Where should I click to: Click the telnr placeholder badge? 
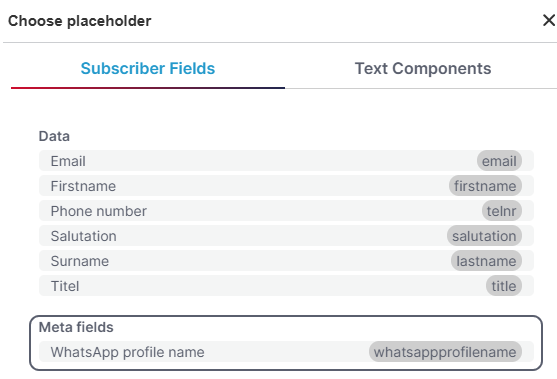pyautogui.click(x=502, y=211)
